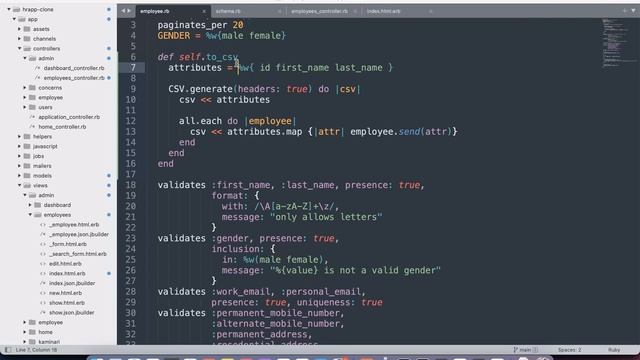The height and width of the screenshot is (360, 640).
Task: Expand the kaminari folder arrow
Action: point(24,342)
